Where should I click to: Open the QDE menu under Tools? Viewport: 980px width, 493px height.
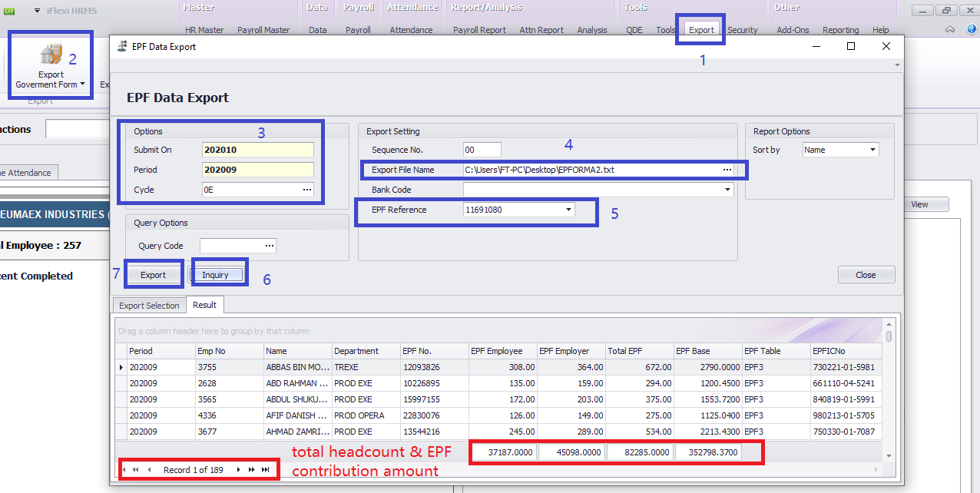[634, 29]
